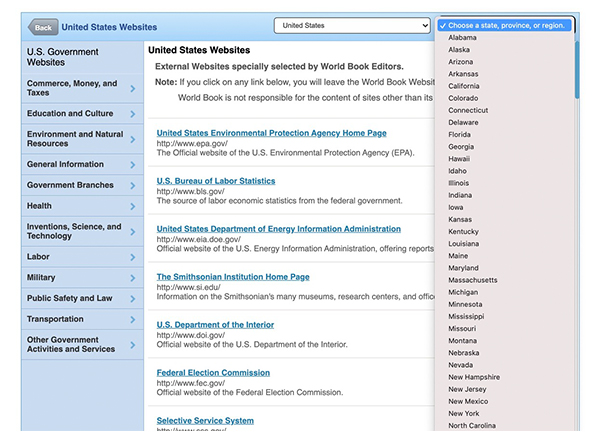This screenshot has height=432, width=600.
Task: Select Arizona from state list
Action: [460, 62]
